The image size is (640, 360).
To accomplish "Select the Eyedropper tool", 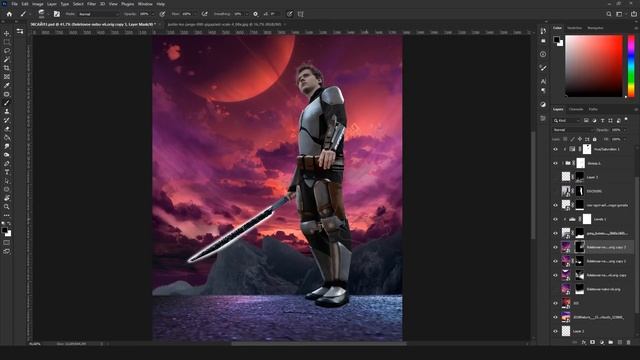I will 7,85.
